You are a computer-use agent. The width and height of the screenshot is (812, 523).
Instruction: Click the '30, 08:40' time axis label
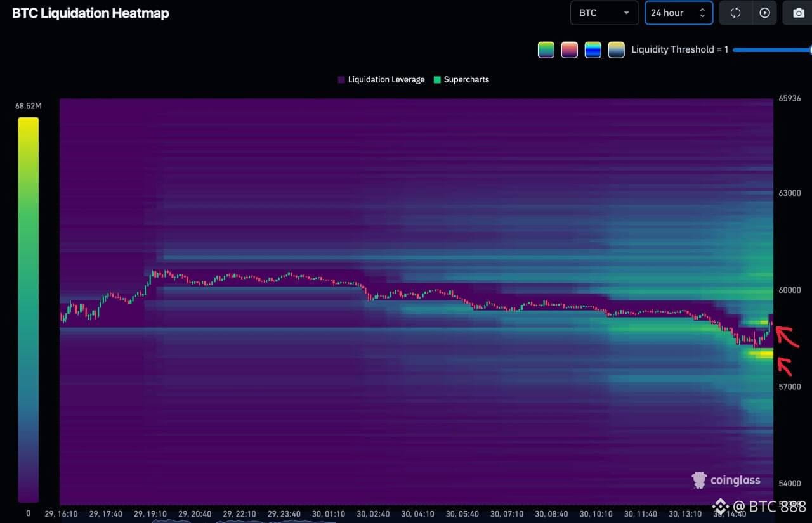pyautogui.click(x=551, y=513)
